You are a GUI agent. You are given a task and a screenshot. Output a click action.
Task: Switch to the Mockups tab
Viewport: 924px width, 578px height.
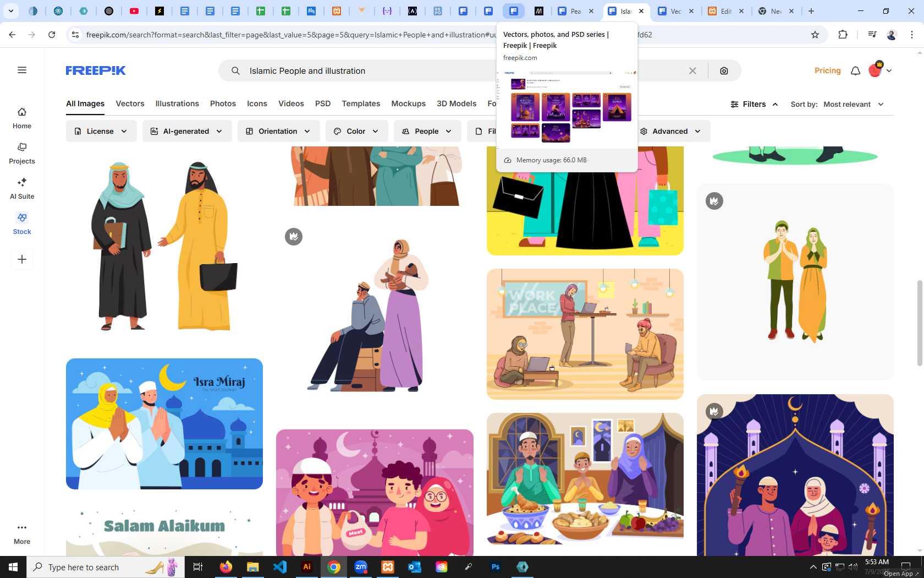[x=408, y=103]
